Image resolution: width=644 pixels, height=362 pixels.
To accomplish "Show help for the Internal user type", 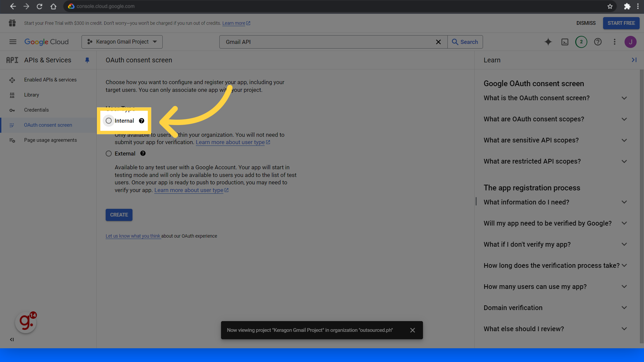I will pos(142,121).
